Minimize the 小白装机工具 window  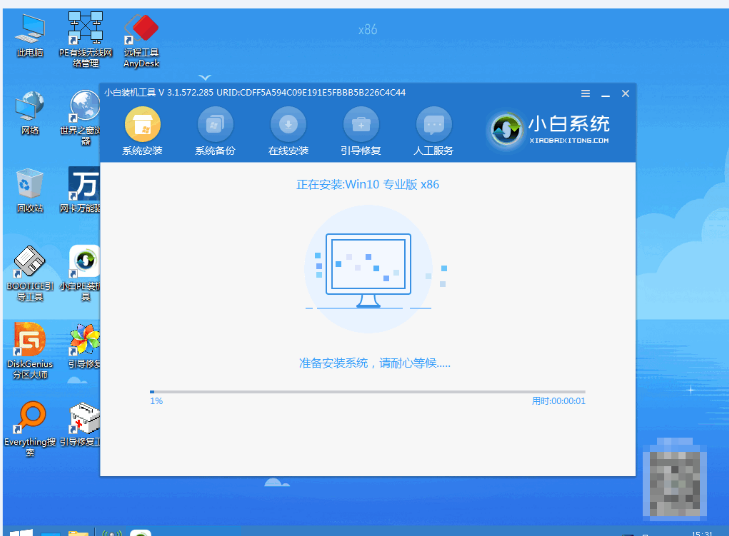pyautogui.click(x=605, y=94)
